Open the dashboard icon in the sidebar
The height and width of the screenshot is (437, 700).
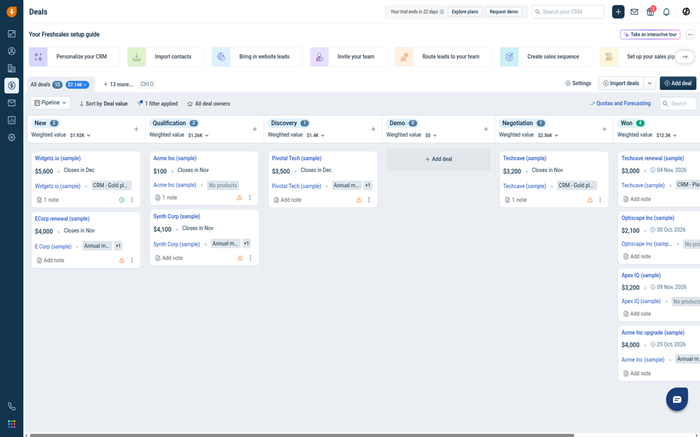12,34
